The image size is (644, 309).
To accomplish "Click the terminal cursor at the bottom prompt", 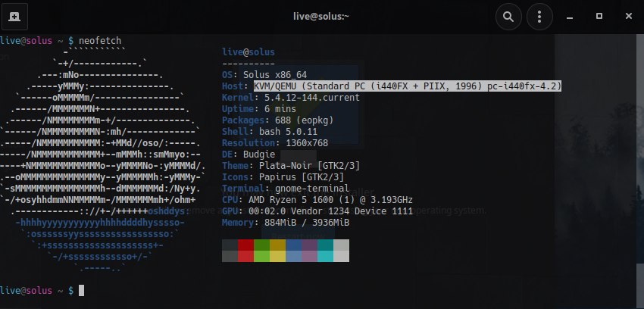I will click(81, 291).
